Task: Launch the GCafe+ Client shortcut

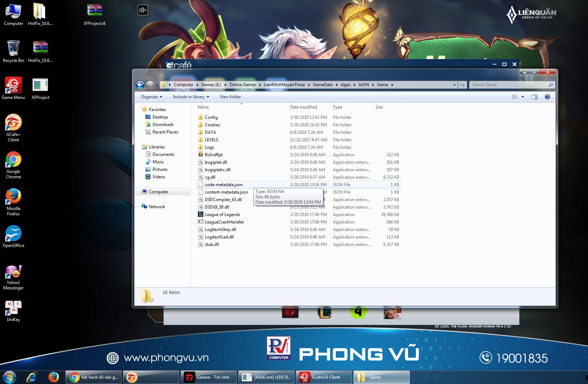Action: 14,128
